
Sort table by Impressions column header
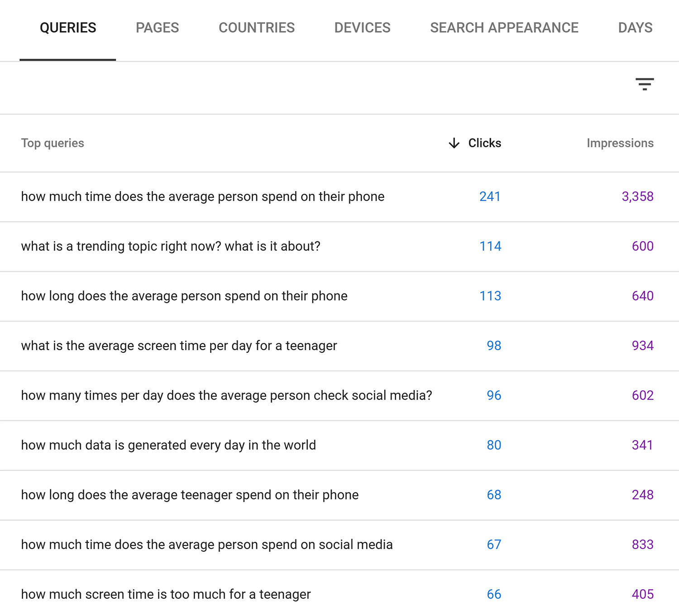[620, 143]
